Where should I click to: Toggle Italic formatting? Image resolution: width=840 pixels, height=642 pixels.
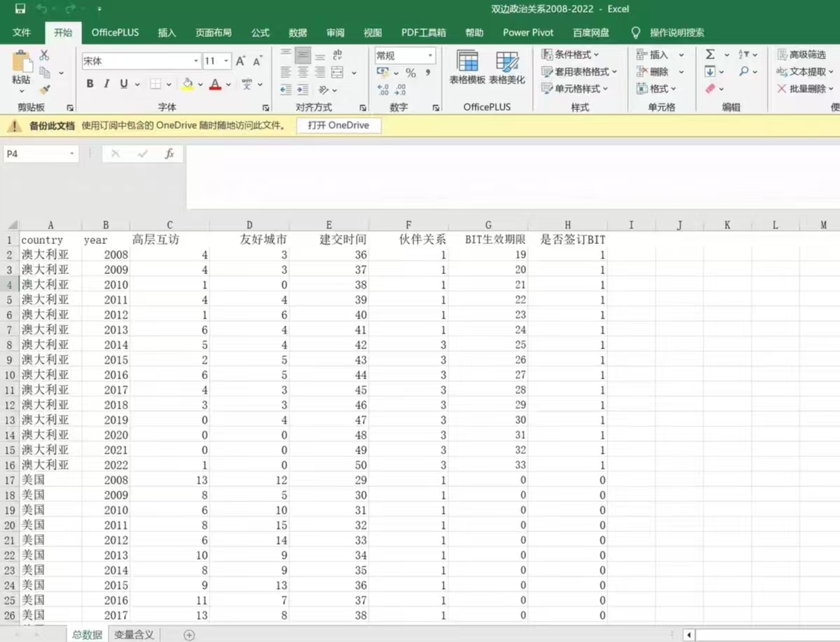click(106, 83)
